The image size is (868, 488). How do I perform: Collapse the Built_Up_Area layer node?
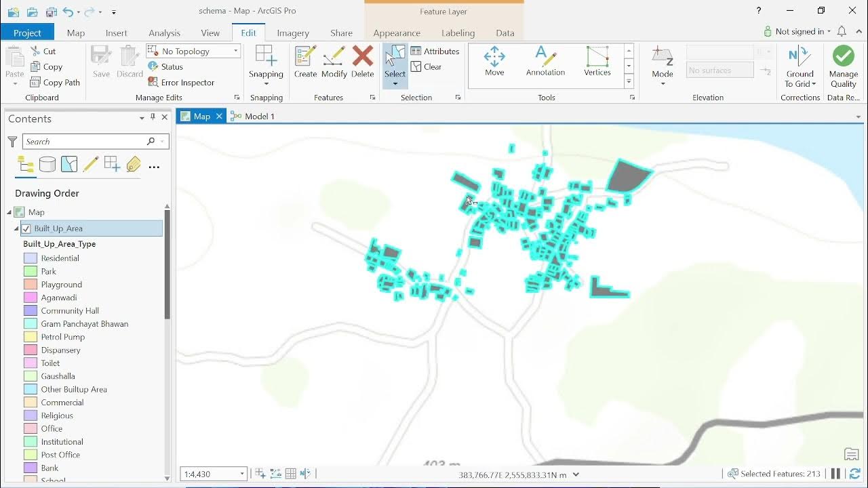pyautogui.click(x=16, y=228)
